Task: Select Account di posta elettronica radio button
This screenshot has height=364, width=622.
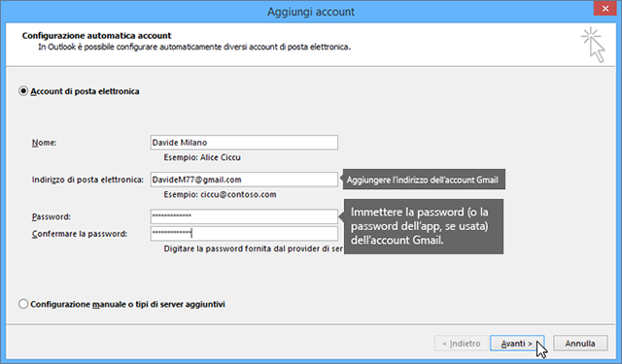Action: coord(23,91)
